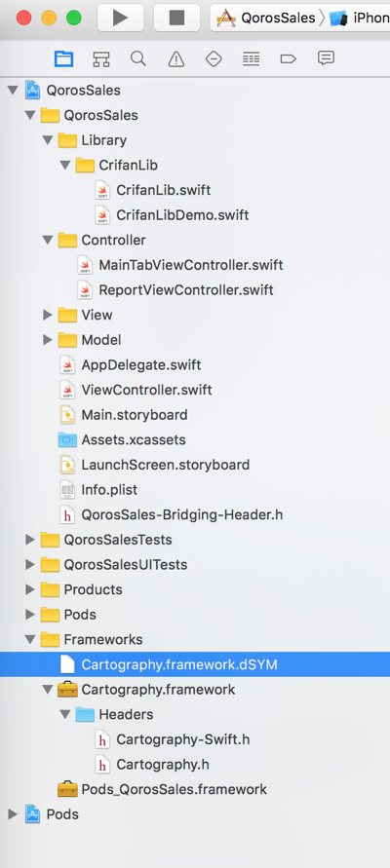This screenshot has width=390, height=868.
Task: Open the Breakpoint navigator tab
Action: pos(288,58)
